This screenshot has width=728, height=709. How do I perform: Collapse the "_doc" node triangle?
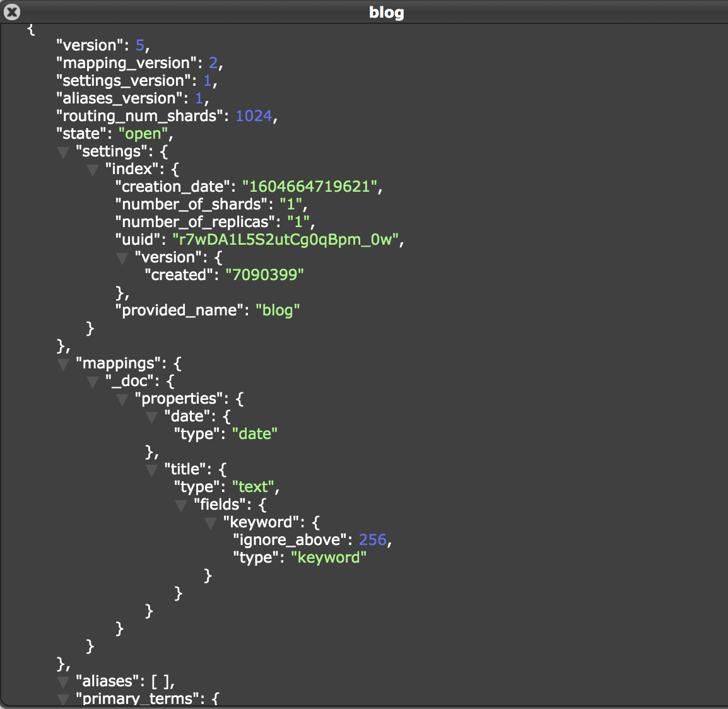(93, 382)
